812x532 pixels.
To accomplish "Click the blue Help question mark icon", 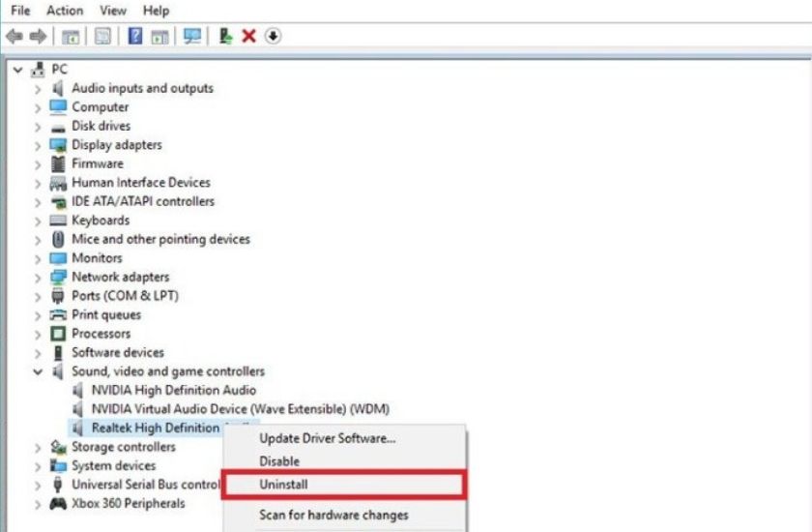I will click(135, 36).
